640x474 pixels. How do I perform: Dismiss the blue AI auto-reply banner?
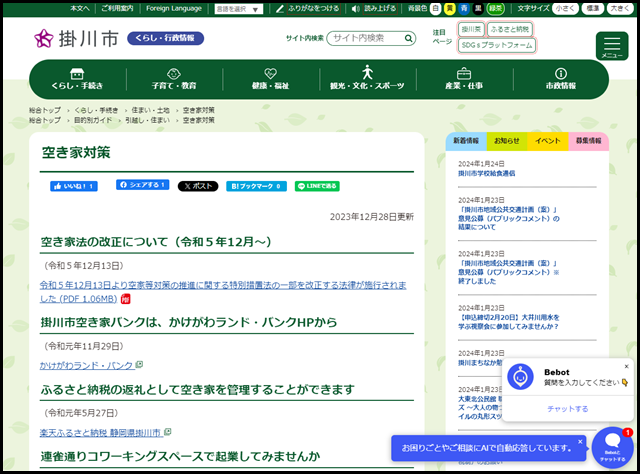pos(580,441)
